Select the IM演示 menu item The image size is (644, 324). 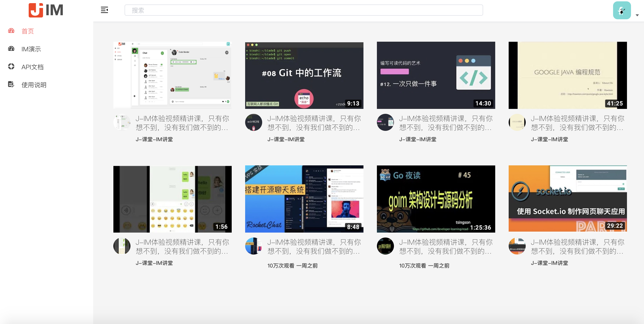(31, 50)
